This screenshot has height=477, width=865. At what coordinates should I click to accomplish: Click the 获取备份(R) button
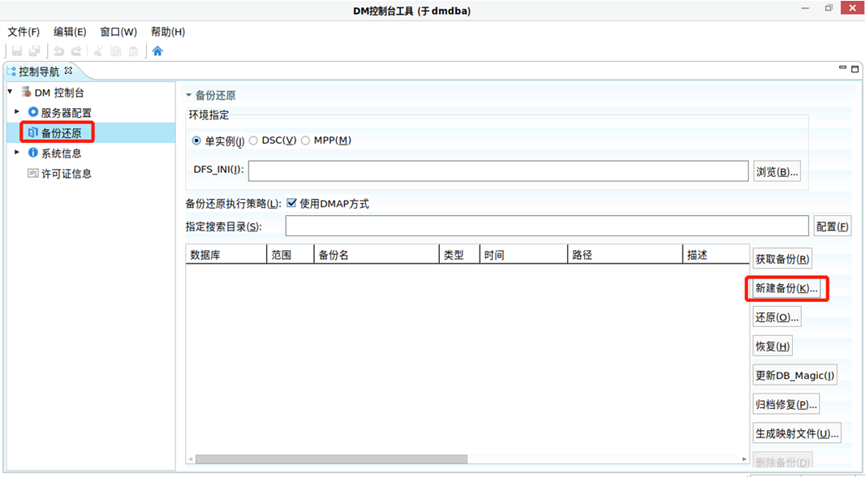click(x=782, y=259)
